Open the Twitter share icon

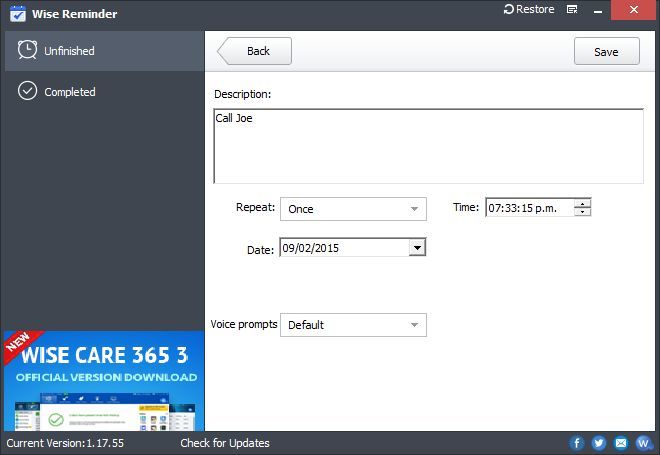coord(599,443)
